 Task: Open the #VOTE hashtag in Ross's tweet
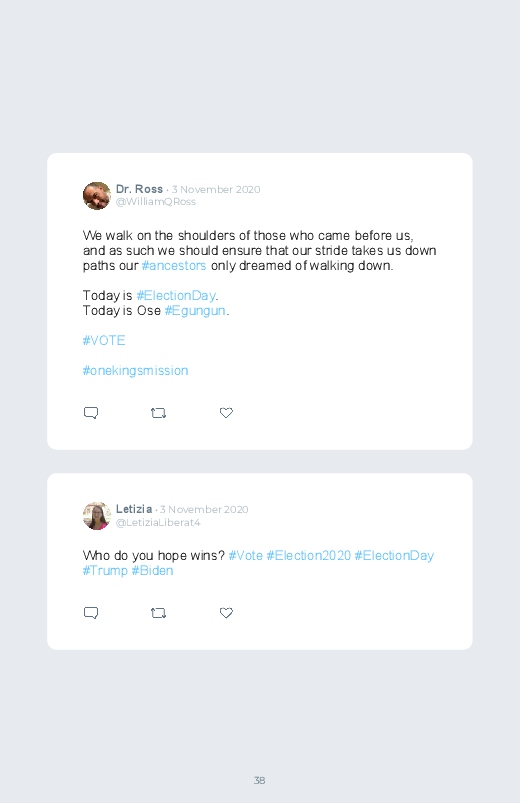[x=104, y=341]
